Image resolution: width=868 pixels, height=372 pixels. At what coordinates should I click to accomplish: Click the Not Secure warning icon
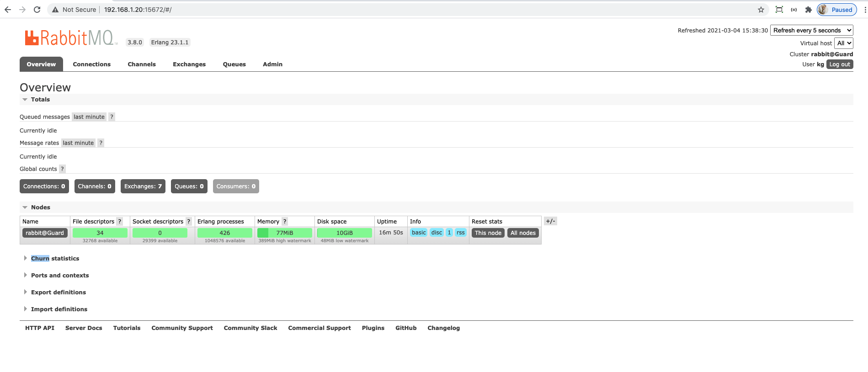coord(55,10)
